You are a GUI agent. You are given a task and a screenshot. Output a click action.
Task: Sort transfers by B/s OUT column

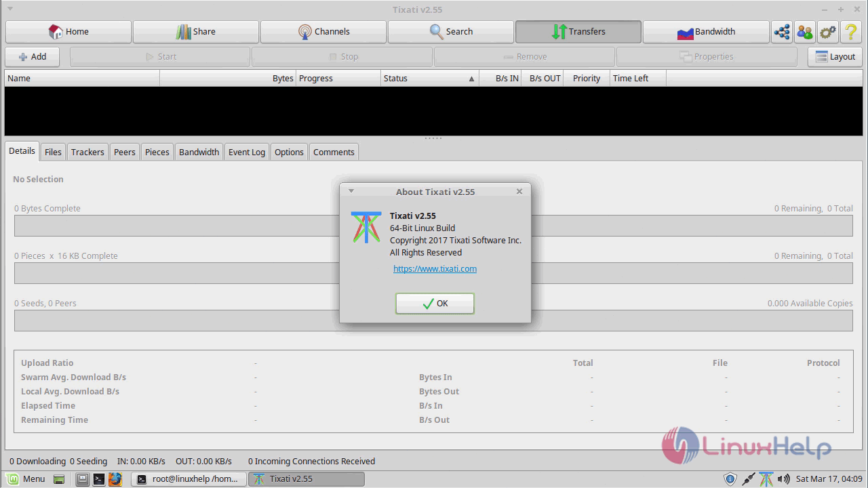click(543, 79)
